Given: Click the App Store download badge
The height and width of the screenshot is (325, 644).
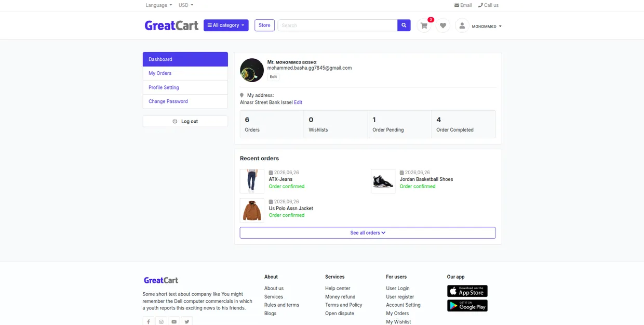Looking at the screenshot, I should (x=467, y=291).
